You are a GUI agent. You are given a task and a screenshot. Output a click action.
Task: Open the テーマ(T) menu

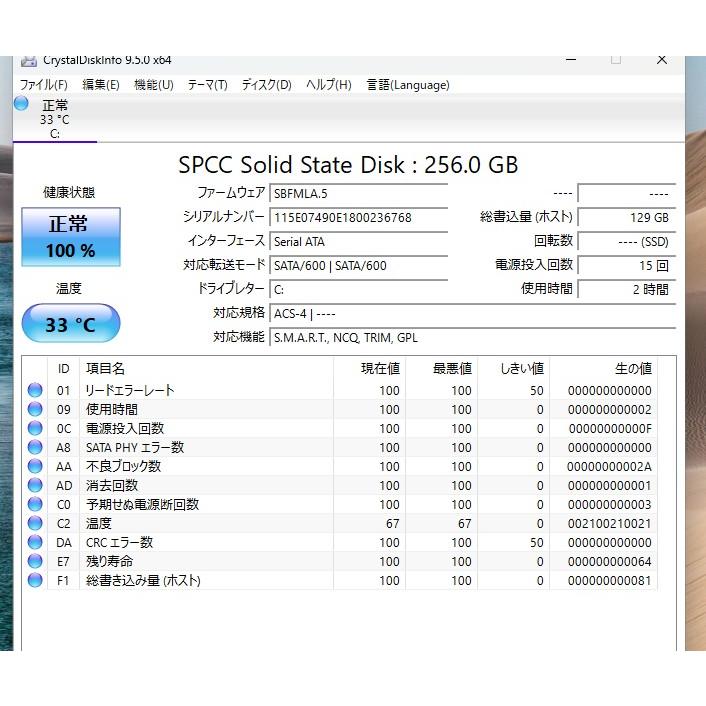[208, 85]
